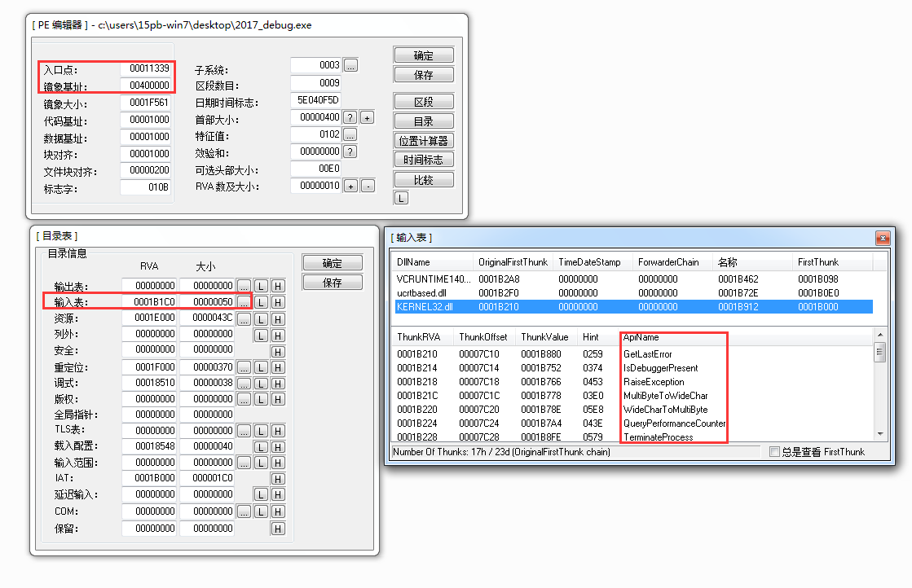Click the question mark beside 效验和
This screenshot has height=588, width=912.
coord(350,151)
